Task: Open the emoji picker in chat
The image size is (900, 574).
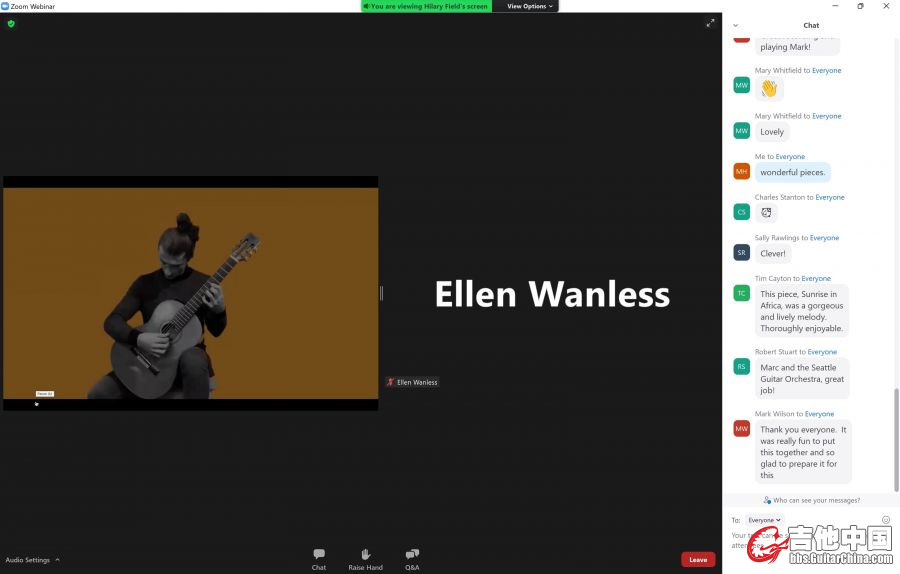Action: click(x=886, y=520)
